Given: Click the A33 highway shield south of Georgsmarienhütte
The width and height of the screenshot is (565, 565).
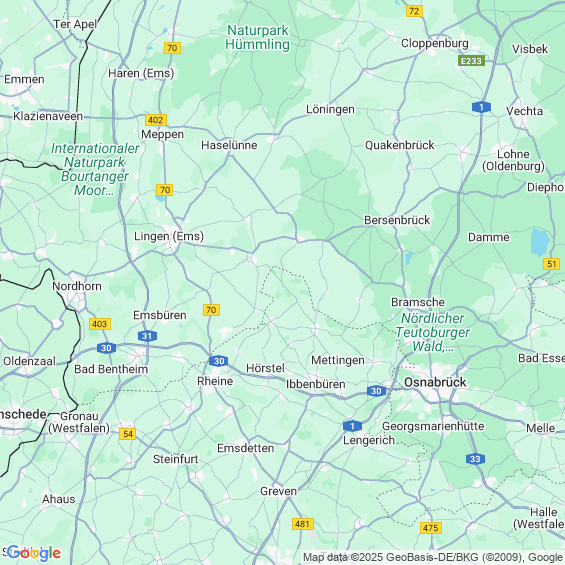Looking at the screenshot, I should pyautogui.click(x=475, y=459).
